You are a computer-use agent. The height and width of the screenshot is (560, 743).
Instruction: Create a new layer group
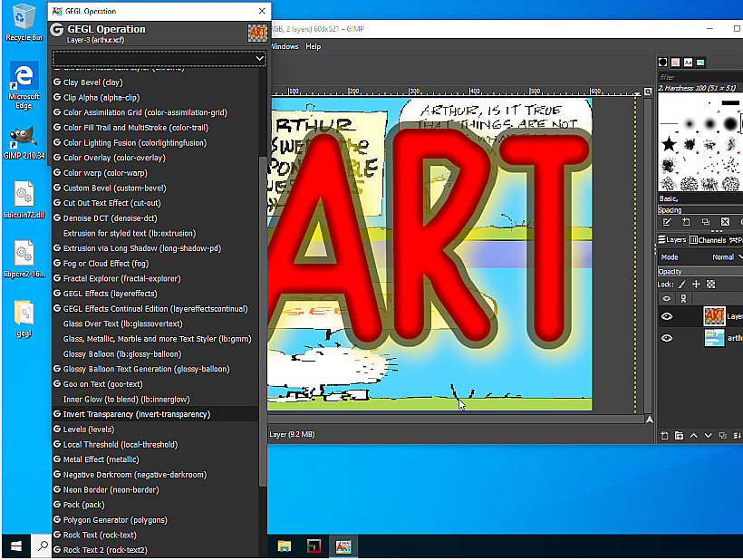[x=679, y=435]
